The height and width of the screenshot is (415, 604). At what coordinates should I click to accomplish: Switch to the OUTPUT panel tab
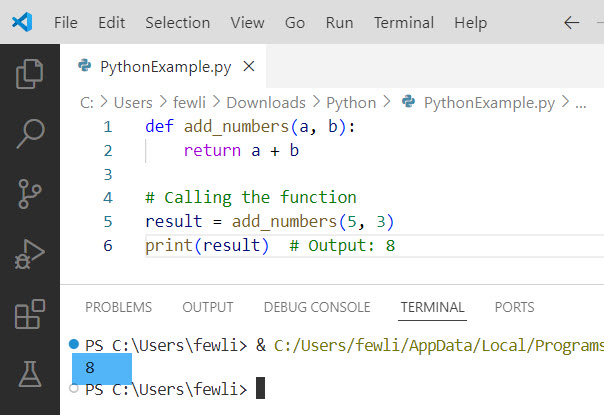(x=208, y=307)
